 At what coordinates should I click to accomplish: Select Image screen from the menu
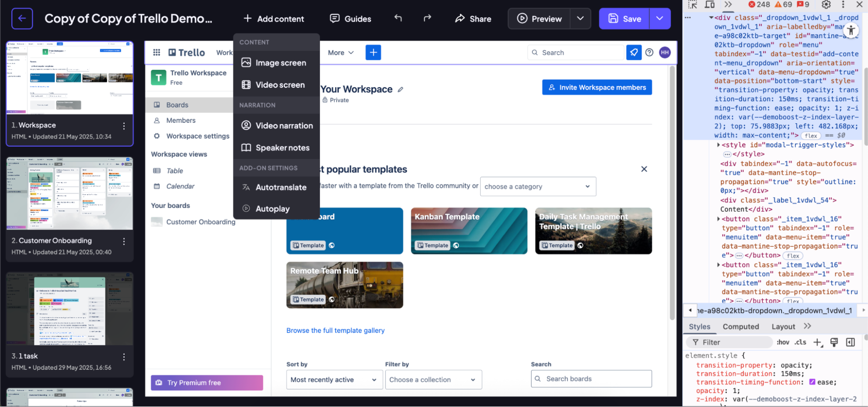[x=276, y=63]
